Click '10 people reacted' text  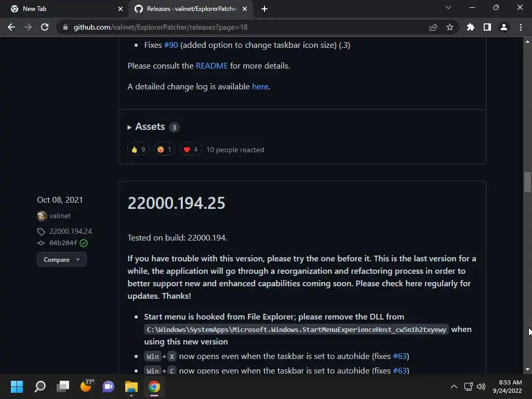[x=235, y=150]
